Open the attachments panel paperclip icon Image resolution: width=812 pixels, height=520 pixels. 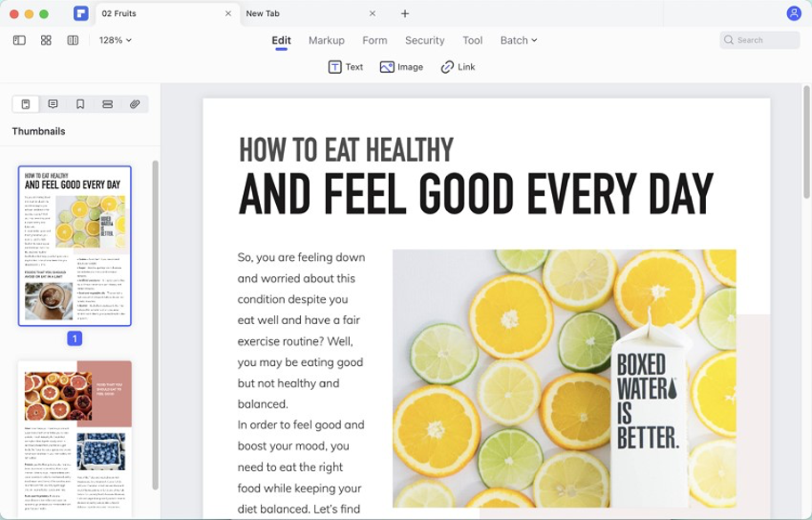pyautogui.click(x=134, y=104)
